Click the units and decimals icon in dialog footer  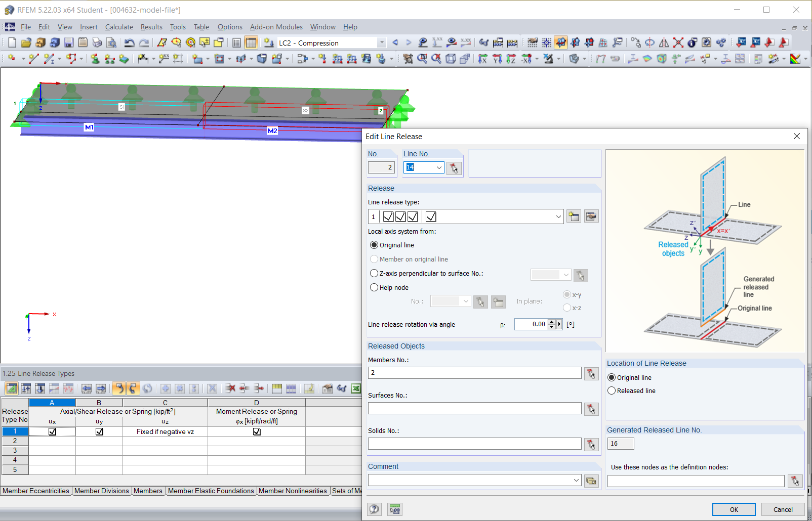coord(395,509)
